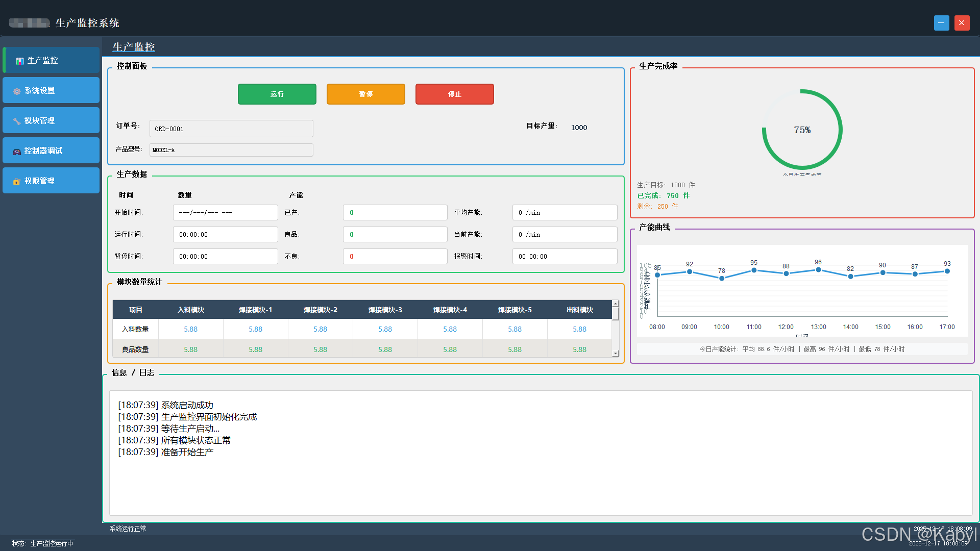Image resolution: width=980 pixels, height=551 pixels.
Task: Click the 生产监控 sidebar chart icon
Action: coord(19,61)
